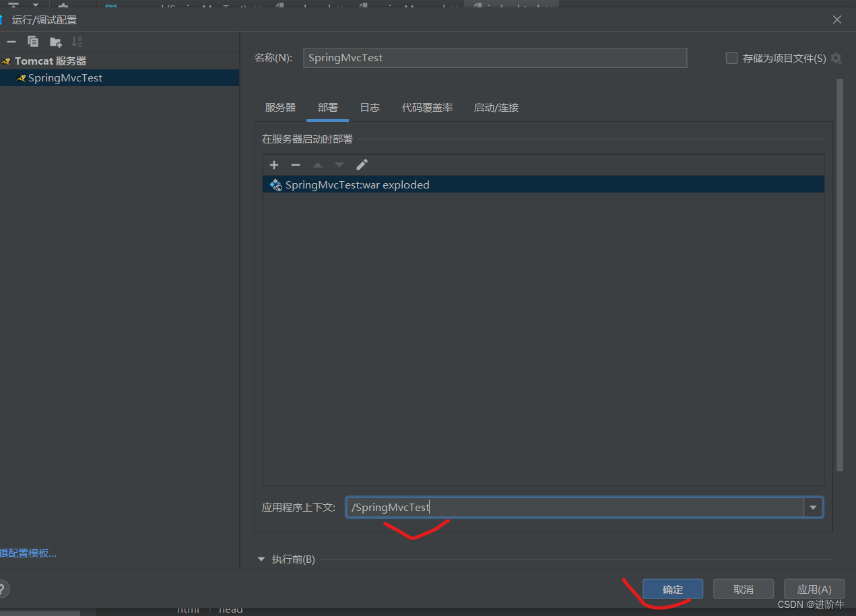Go to the 代码覆盖率 tab
Screen dimensions: 856x616
pos(427,108)
